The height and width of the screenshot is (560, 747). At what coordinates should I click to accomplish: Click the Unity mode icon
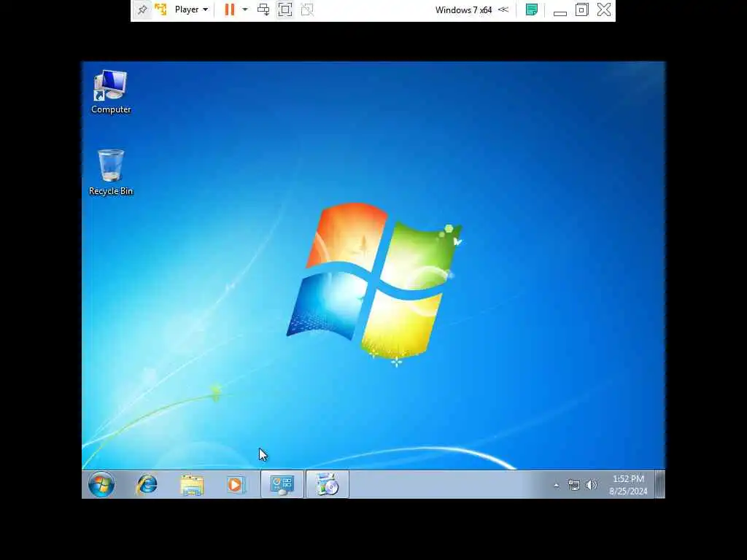(307, 9)
